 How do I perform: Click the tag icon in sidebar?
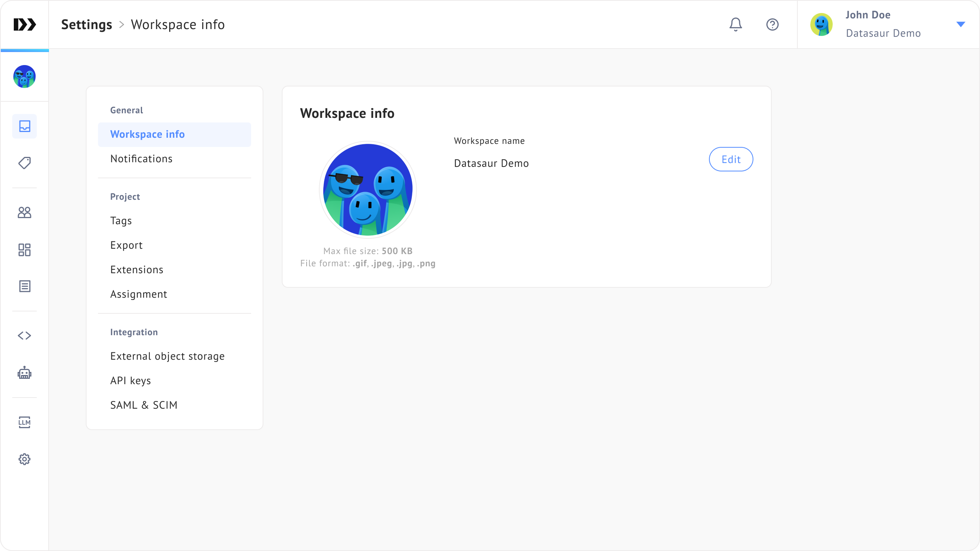[24, 163]
